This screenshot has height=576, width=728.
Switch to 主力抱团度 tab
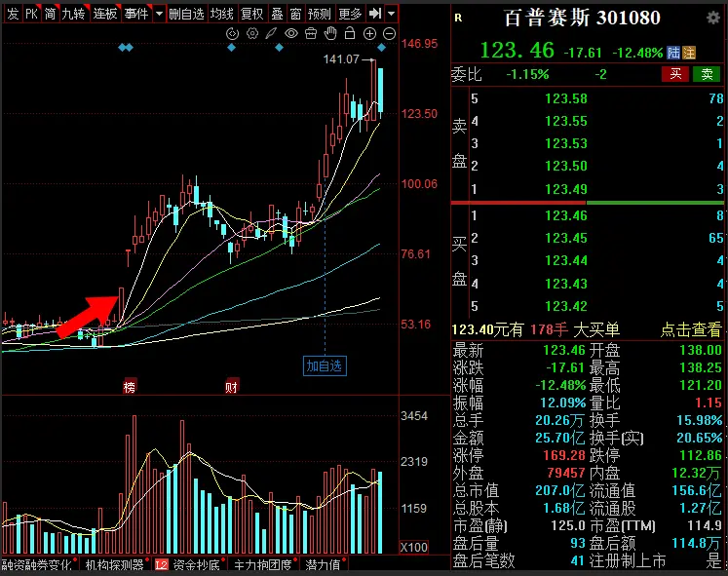tap(262, 564)
